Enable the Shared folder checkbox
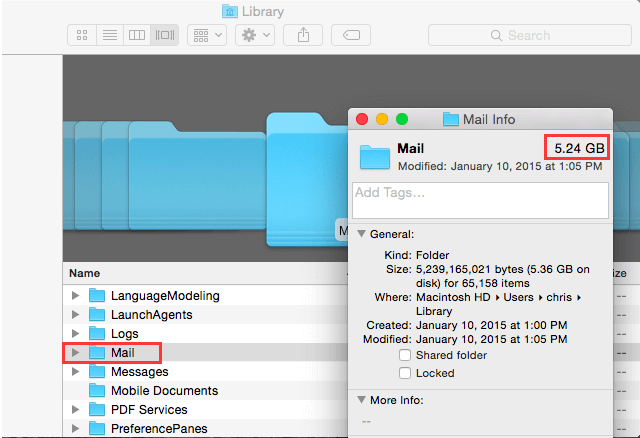The image size is (640, 438). coord(405,355)
